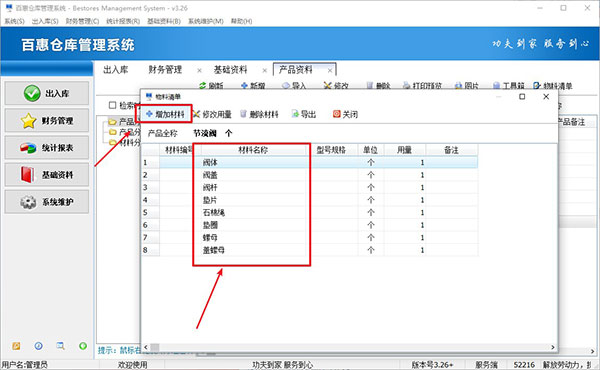Viewport: 600px width, 370px height.
Task: Open the 基础资料(B) menu
Action: click(164, 21)
